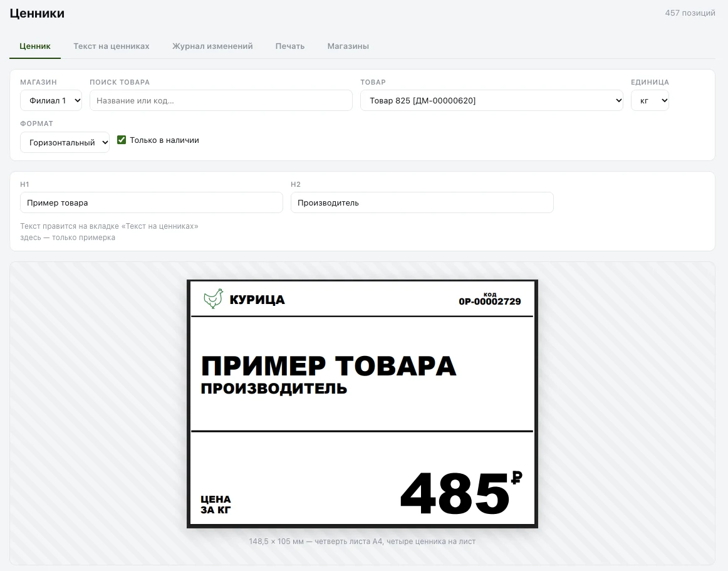Click the ruble sign next to the price

point(517,477)
